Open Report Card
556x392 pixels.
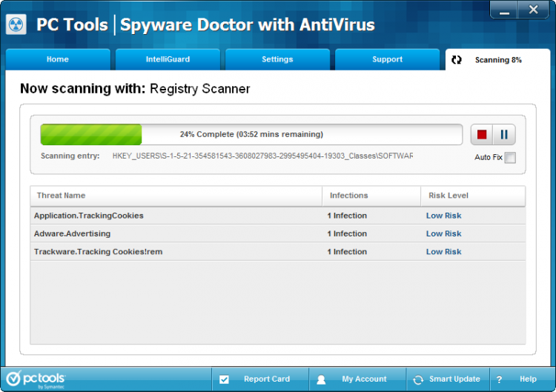260,379
